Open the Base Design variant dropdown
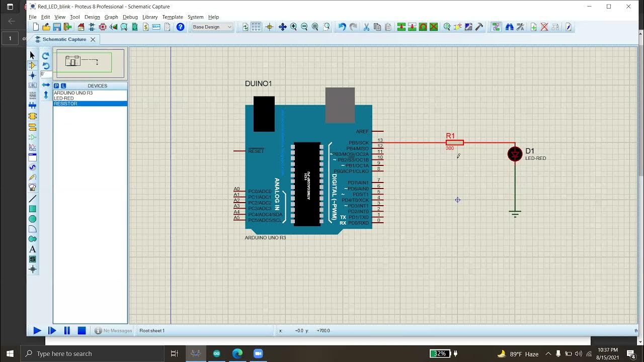This screenshot has height=362, width=644. pyautogui.click(x=212, y=27)
